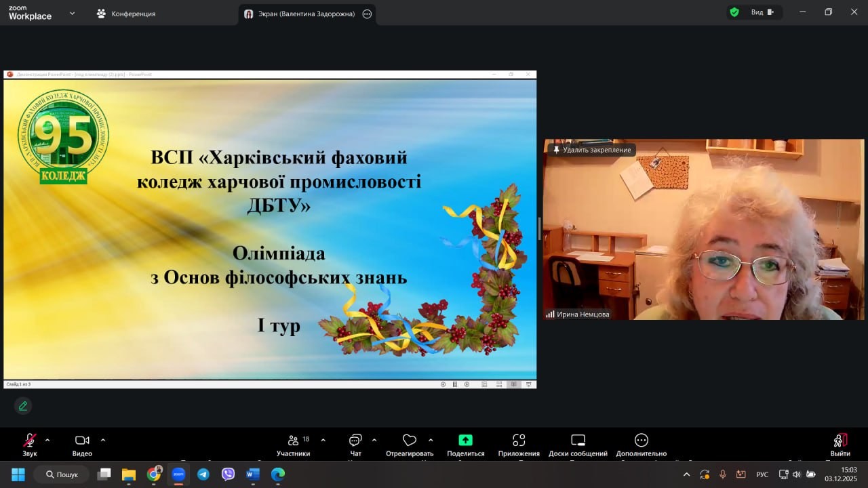868x488 pixels.
Task: Expand the Zoom Workplace dropdown chevron
Action: 73,13
